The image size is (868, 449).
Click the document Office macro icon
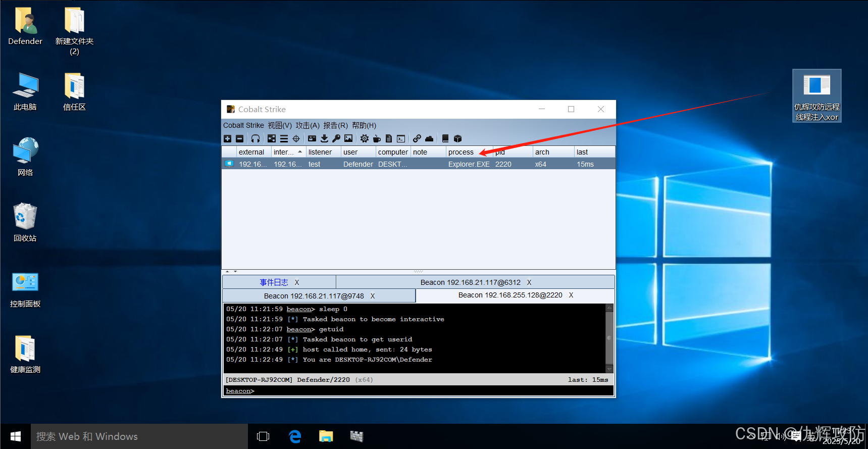tap(389, 138)
